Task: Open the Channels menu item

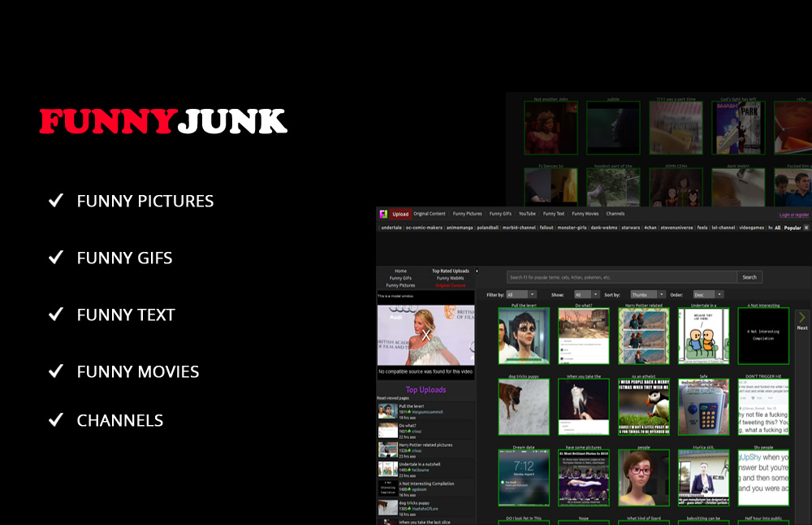Action: [x=615, y=214]
